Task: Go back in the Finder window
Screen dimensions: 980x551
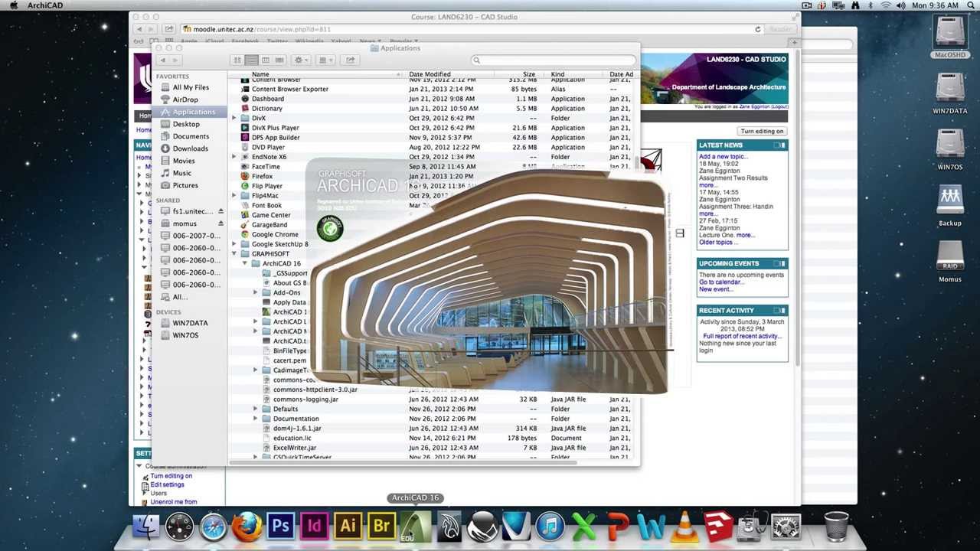Action: pos(163,60)
